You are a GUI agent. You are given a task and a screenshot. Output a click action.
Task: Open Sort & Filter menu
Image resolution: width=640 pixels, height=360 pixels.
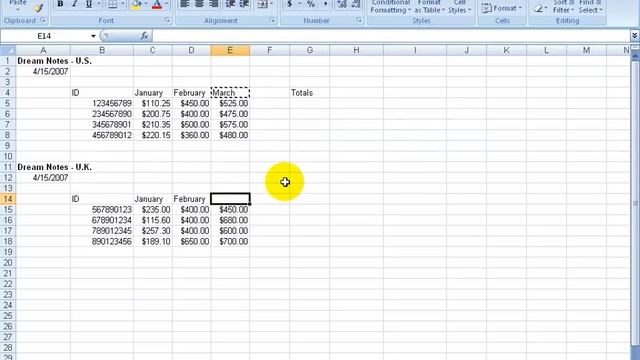(x=563, y=7)
